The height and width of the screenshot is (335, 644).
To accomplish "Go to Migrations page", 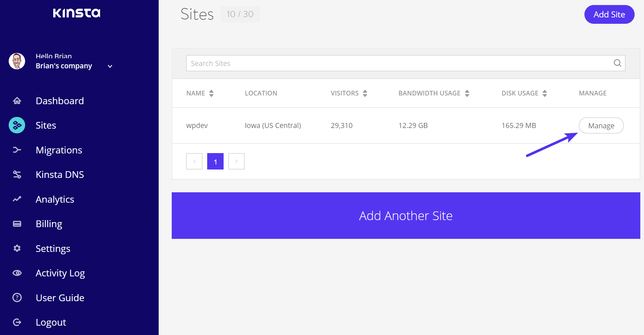I will click(x=59, y=150).
